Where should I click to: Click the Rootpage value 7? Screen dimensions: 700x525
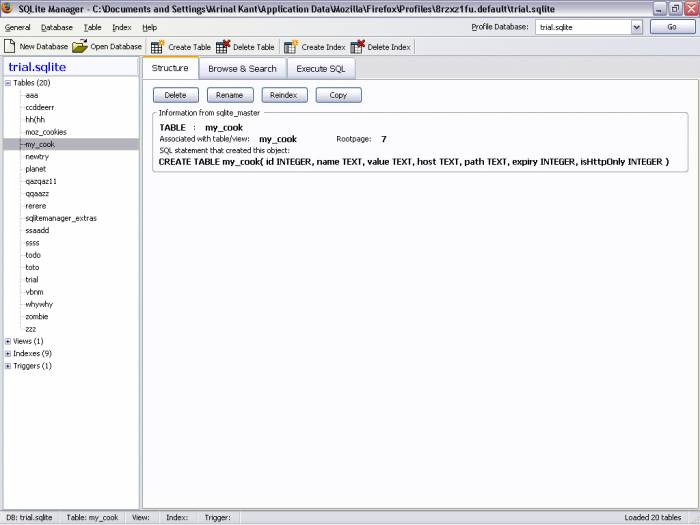(x=383, y=139)
